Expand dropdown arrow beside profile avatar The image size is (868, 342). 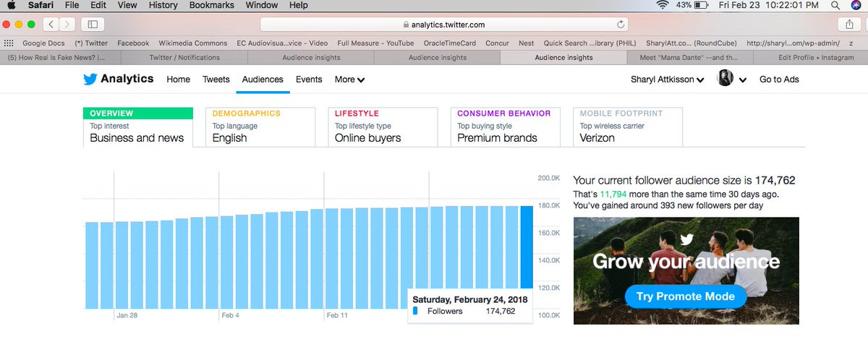click(x=742, y=80)
